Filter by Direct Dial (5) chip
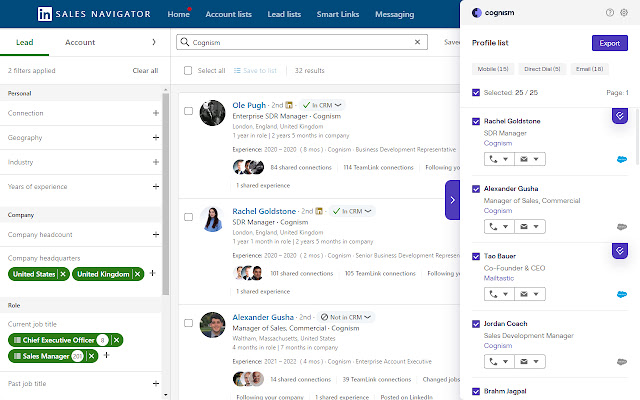 (x=542, y=69)
